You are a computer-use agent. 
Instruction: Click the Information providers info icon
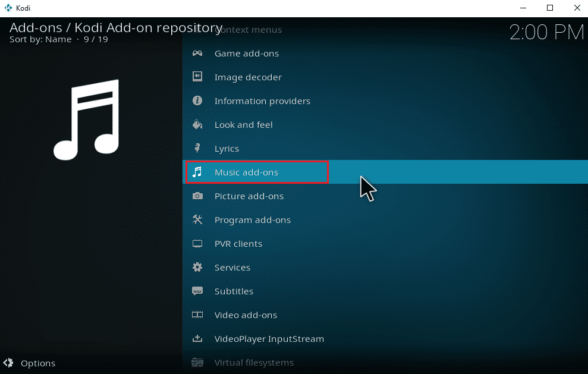(x=197, y=100)
